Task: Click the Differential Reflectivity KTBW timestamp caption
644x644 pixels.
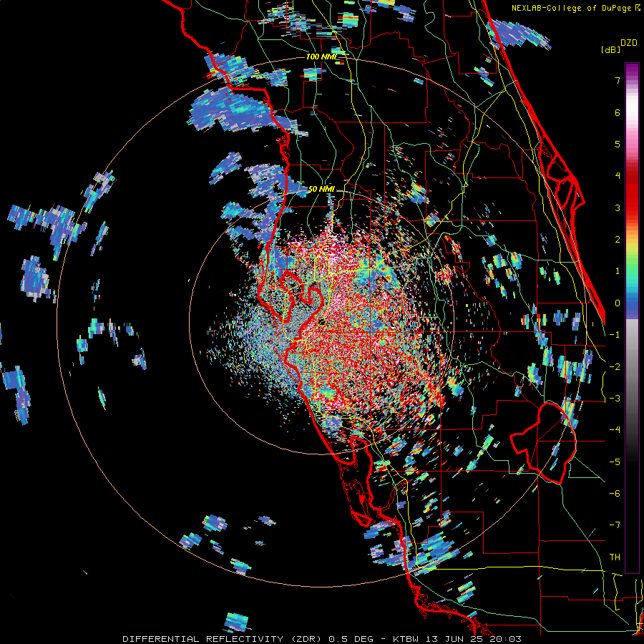Action: (322, 639)
